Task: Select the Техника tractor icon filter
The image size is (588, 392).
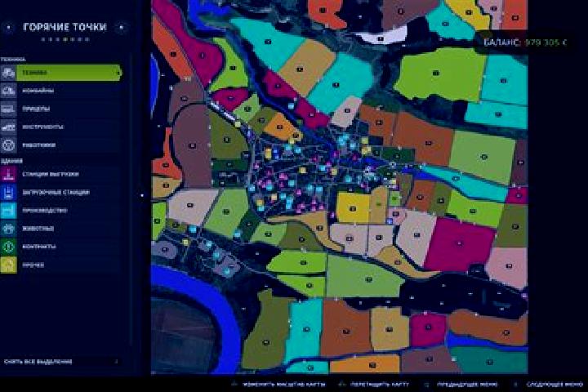Action: coord(8,73)
